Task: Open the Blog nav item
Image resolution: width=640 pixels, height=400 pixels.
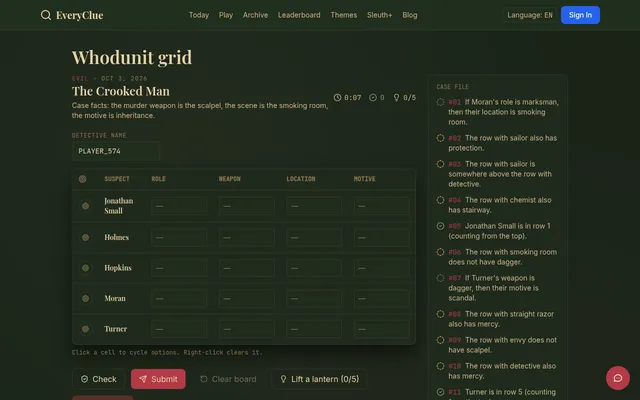Action: (410, 15)
